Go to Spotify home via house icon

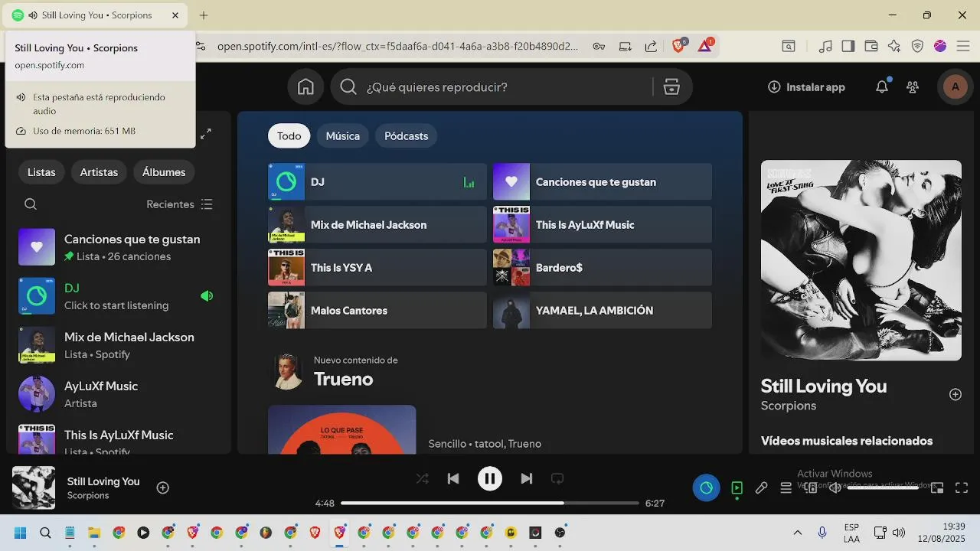[x=305, y=87]
